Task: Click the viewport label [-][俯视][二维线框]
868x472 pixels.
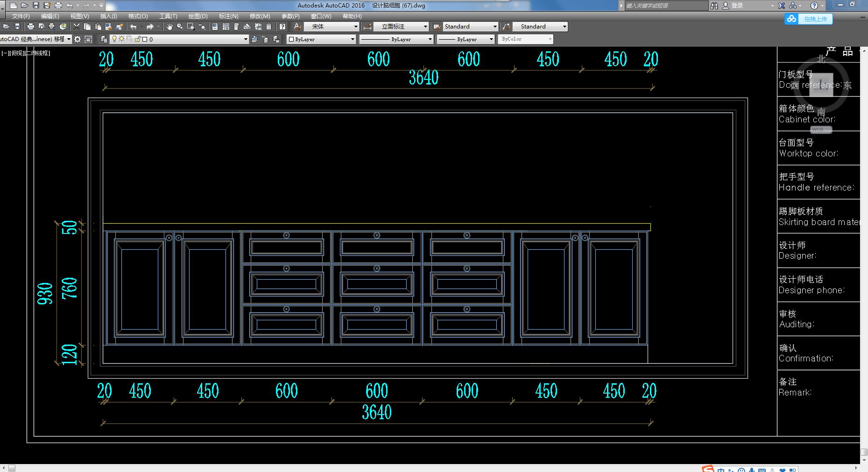Action: [x=26, y=53]
